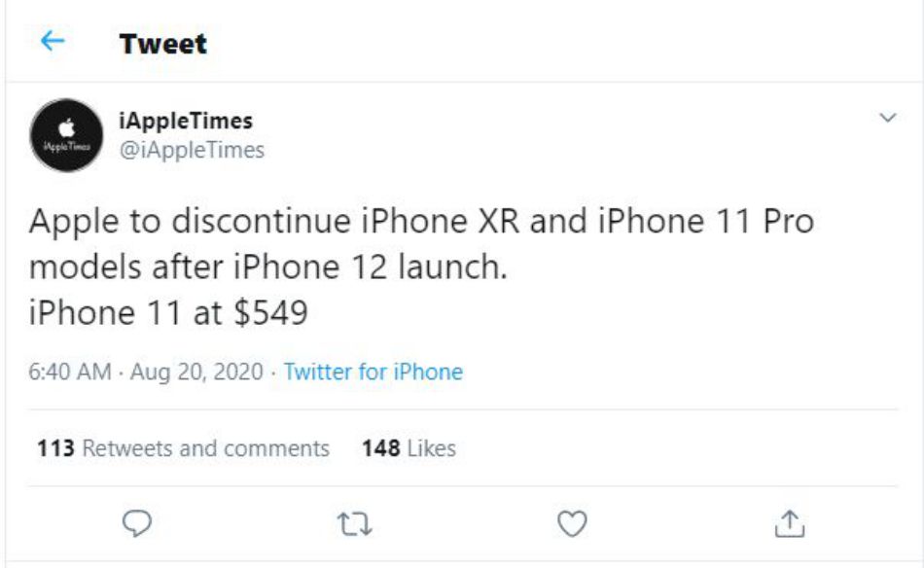Click the share upload icon

790,523
